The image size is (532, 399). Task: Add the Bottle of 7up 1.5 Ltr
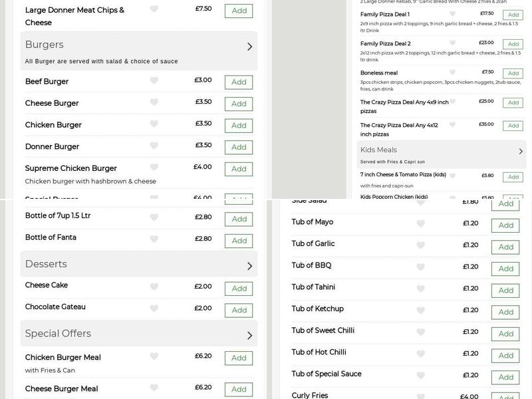click(x=239, y=219)
